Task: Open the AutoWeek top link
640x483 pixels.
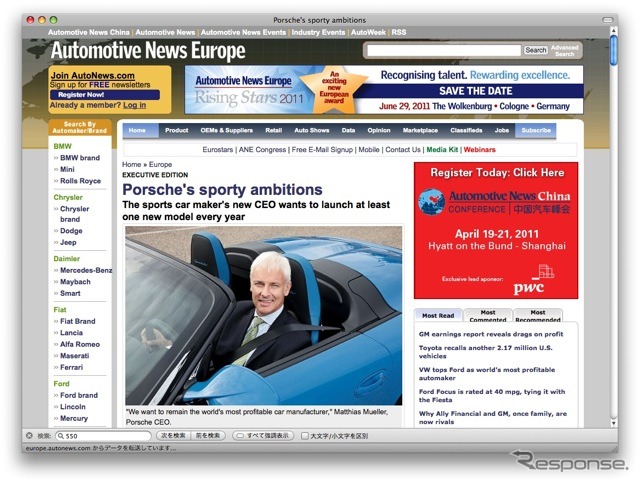Action: pos(368,32)
